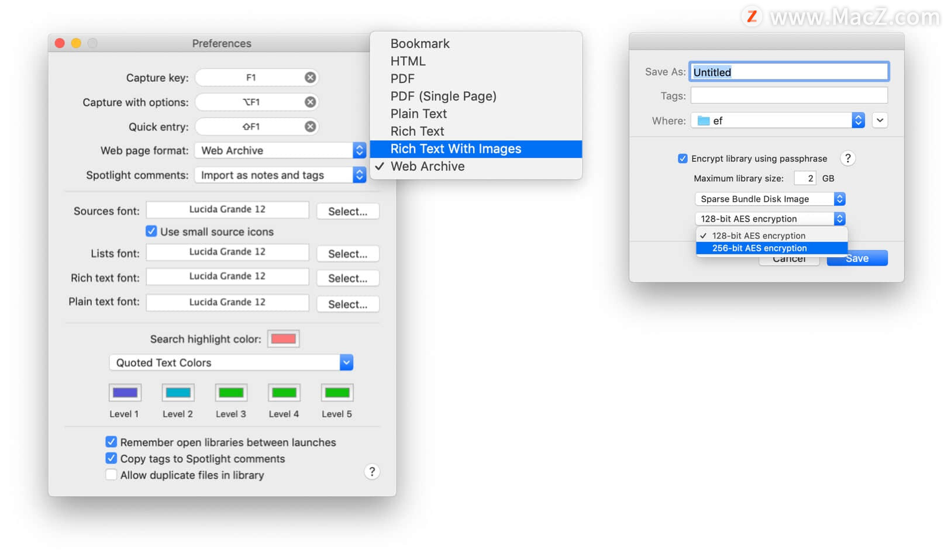Uncheck Encrypt library using passphrase
This screenshot has width=951, height=560.
click(x=683, y=158)
